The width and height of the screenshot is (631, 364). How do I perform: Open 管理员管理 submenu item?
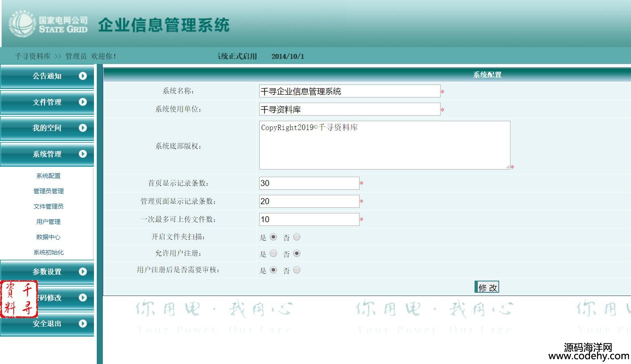tap(48, 191)
